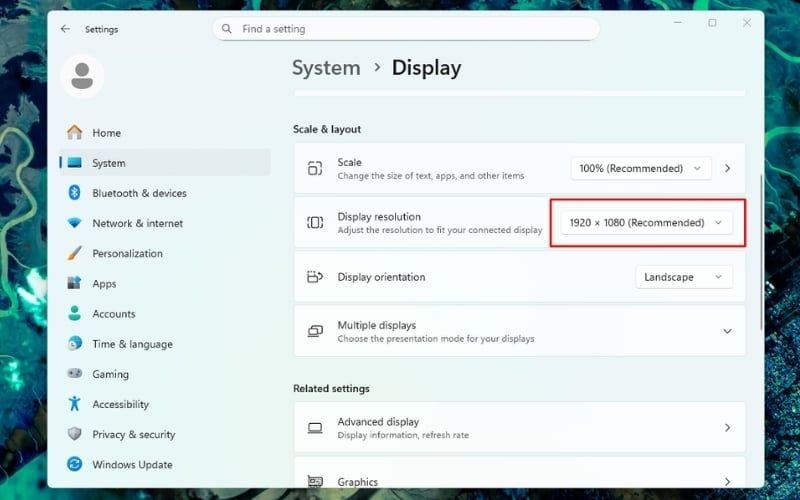
Task: Expand the Multiple displays section
Action: [x=727, y=331]
